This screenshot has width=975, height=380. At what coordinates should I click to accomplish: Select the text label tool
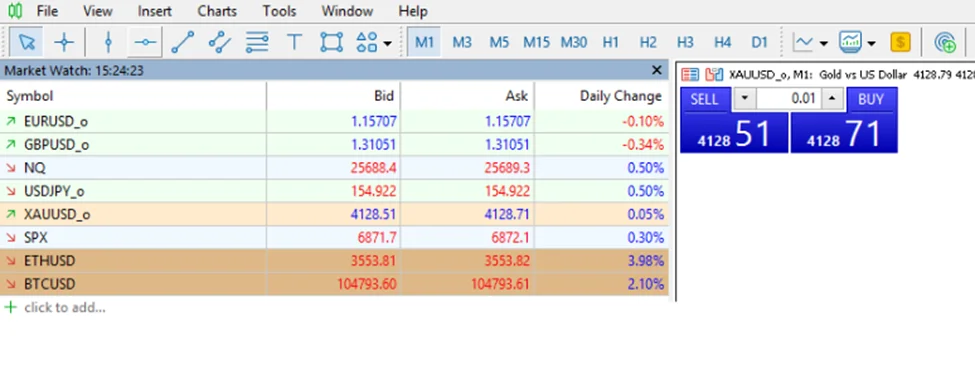pyautogui.click(x=294, y=42)
